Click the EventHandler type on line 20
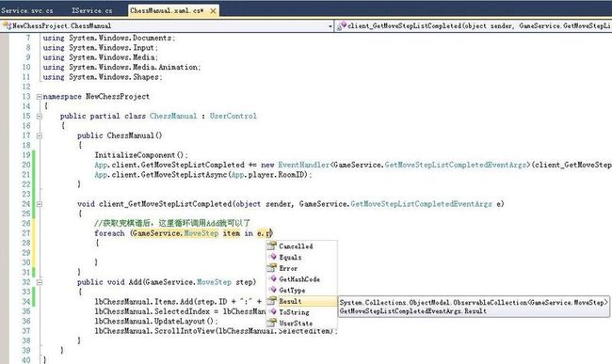This screenshot has width=612, height=364. click(304, 165)
